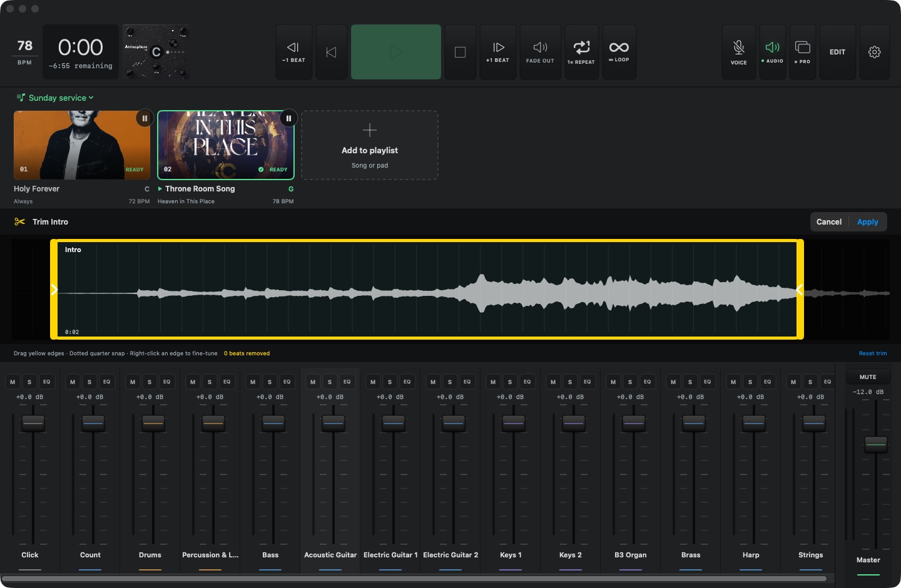Click the Edit button in the top bar
901x588 pixels.
coord(838,52)
